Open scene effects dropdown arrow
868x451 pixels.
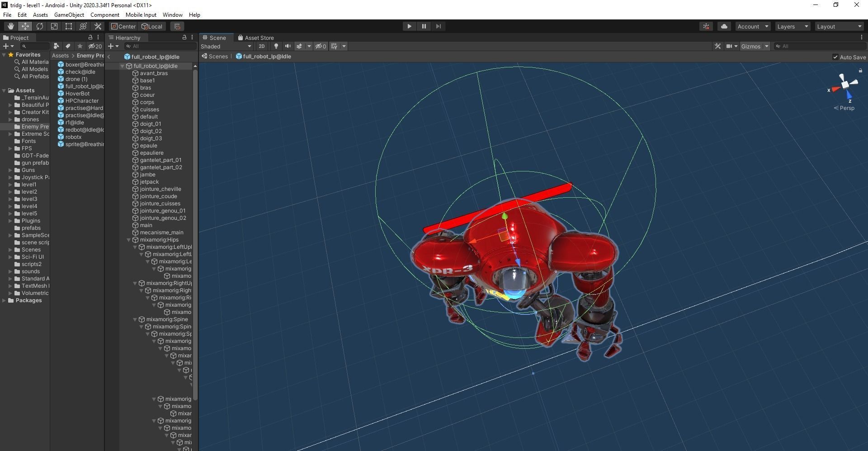309,46
